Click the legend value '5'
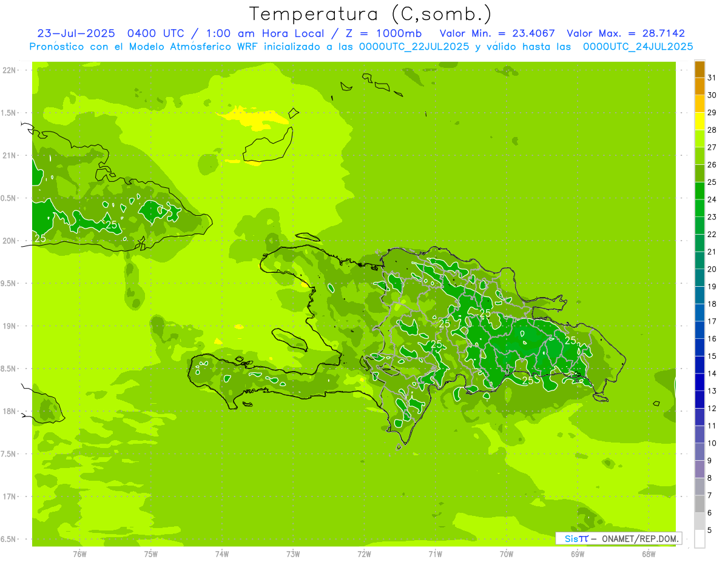The height and width of the screenshot is (562, 728). (710, 530)
